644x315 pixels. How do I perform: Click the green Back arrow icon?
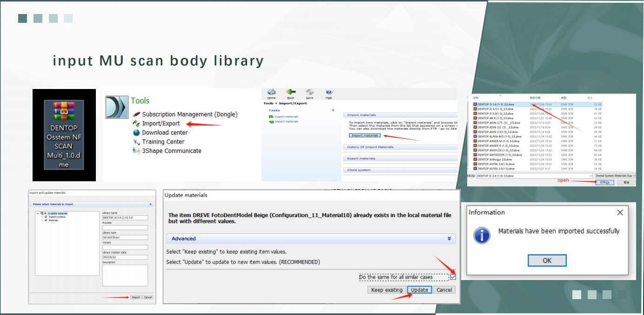tap(291, 92)
